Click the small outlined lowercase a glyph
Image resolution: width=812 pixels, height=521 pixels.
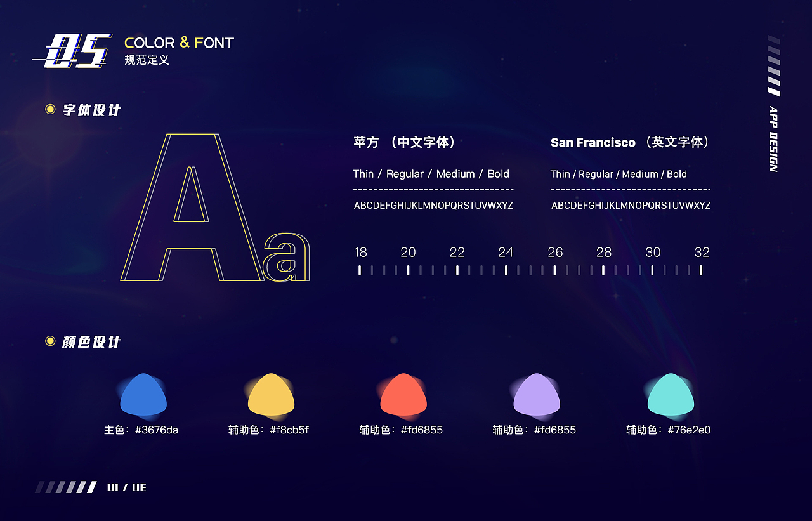pyautogui.click(x=287, y=257)
